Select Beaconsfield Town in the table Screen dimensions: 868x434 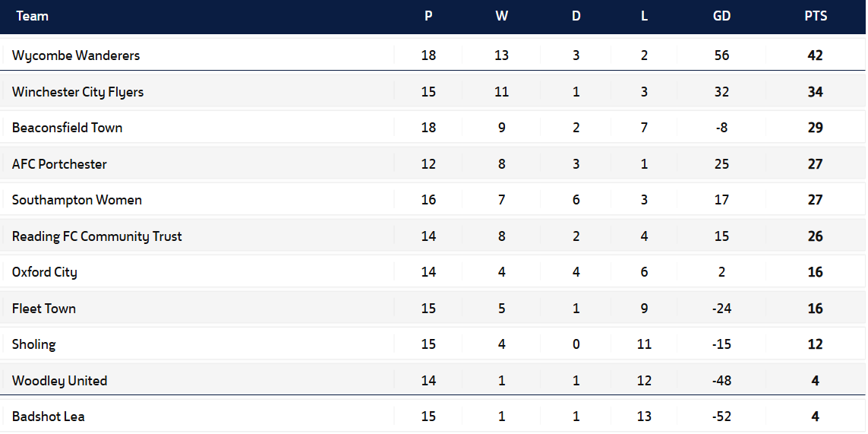click(67, 128)
